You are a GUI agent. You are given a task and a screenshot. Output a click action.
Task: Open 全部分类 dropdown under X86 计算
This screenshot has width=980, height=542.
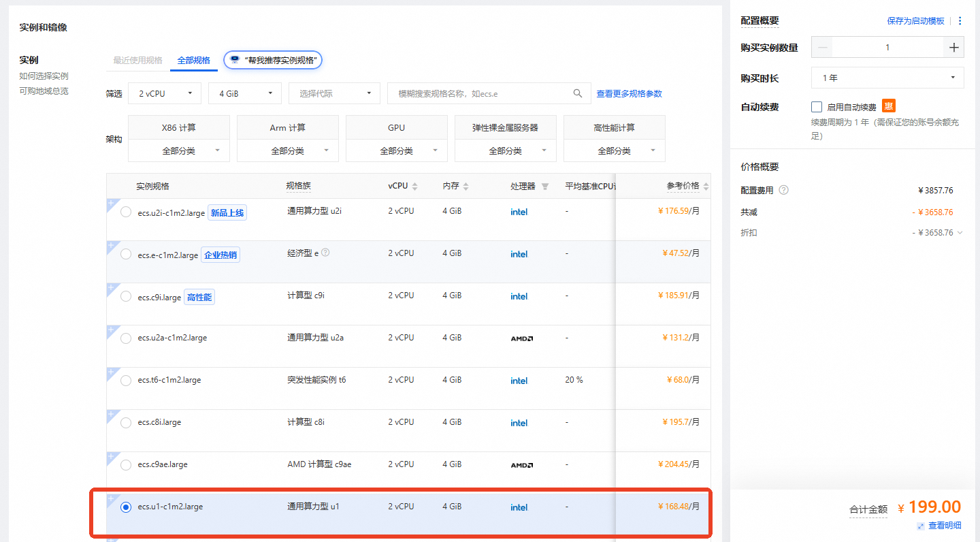[179, 150]
